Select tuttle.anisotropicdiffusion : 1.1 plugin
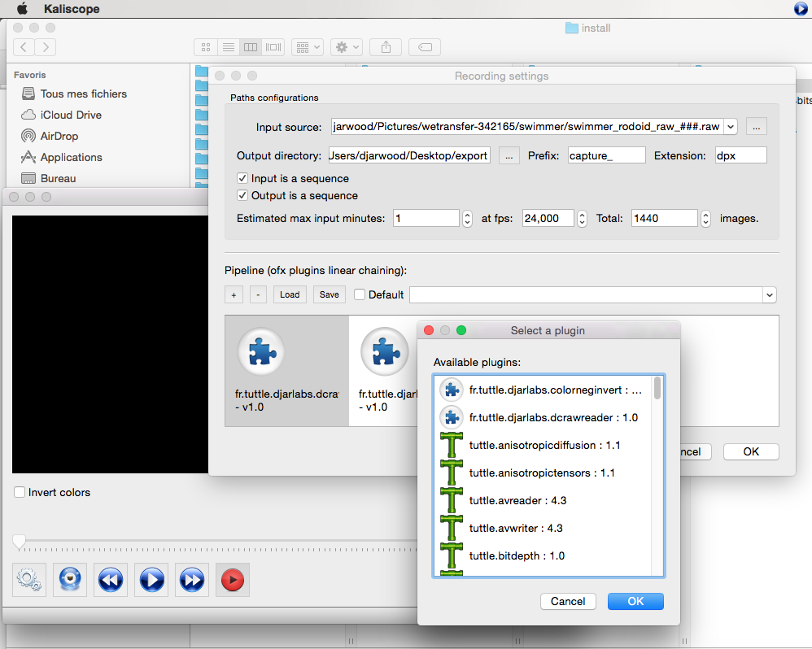 pos(544,445)
